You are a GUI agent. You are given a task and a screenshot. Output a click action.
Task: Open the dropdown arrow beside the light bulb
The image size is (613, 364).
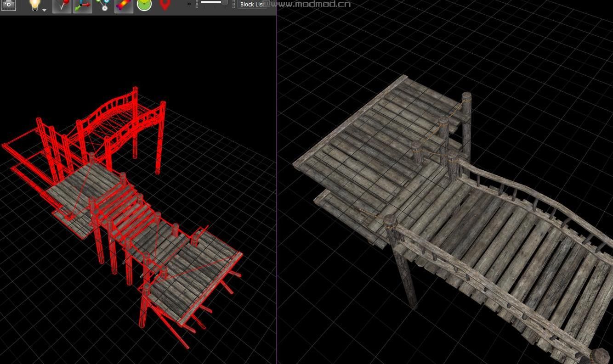click(45, 10)
